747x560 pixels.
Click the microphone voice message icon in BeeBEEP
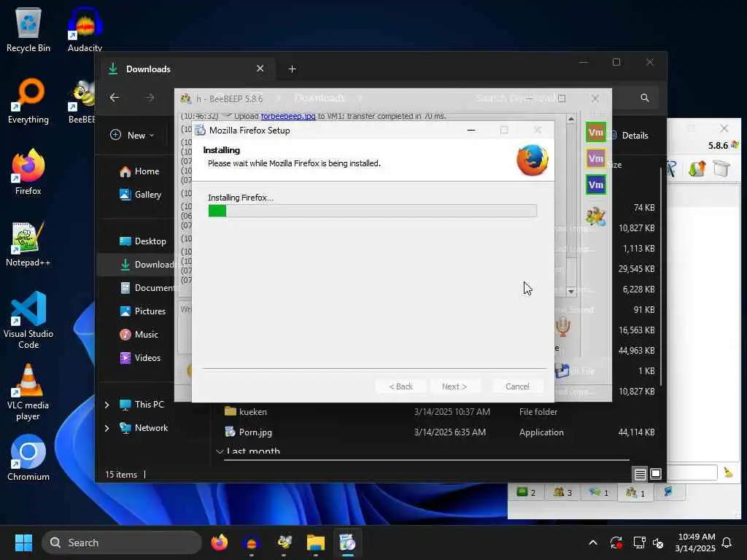click(563, 327)
